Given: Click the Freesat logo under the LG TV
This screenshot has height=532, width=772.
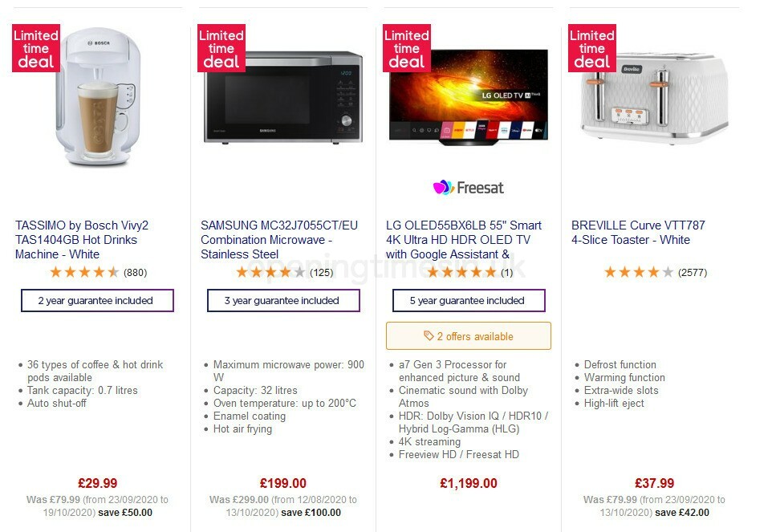Looking at the screenshot, I should (x=469, y=187).
